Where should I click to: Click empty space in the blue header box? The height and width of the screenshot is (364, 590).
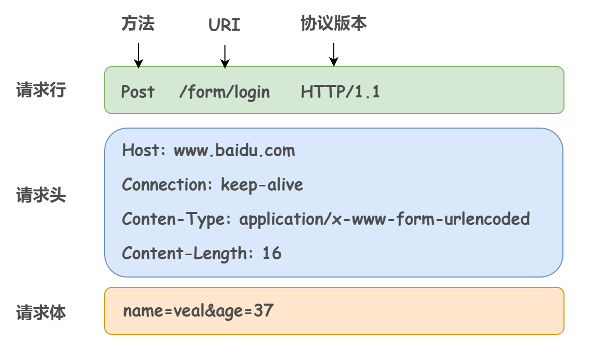(x=443, y=167)
